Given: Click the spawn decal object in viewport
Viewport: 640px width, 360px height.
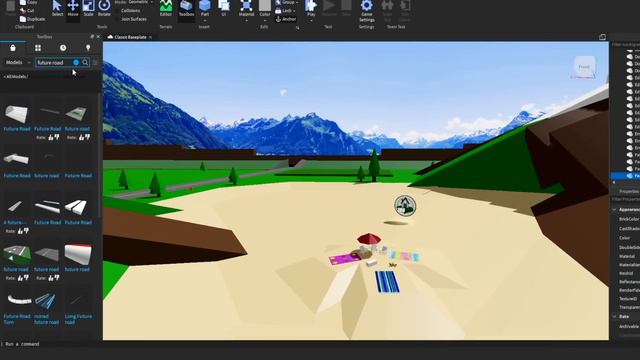Looking at the screenshot, I should coord(405,205).
